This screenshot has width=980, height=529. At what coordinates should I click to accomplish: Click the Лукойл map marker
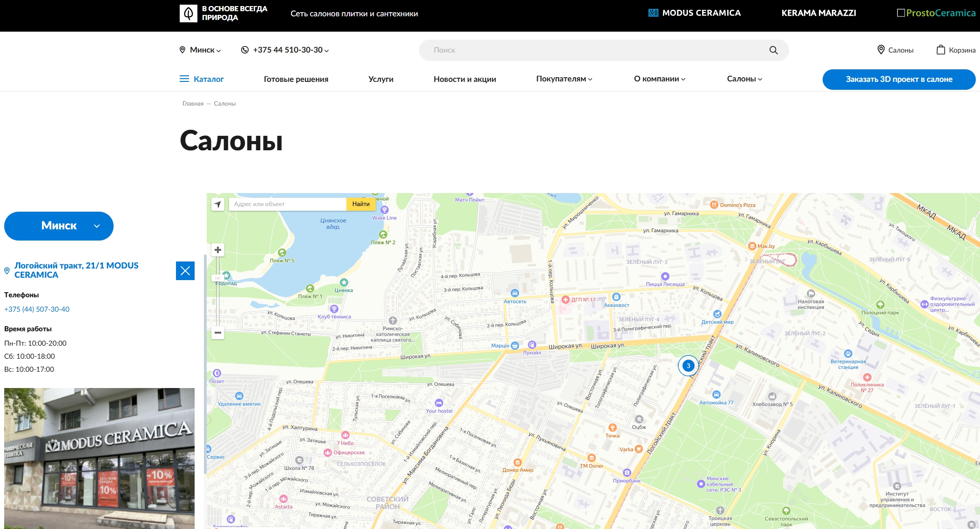tap(532, 345)
